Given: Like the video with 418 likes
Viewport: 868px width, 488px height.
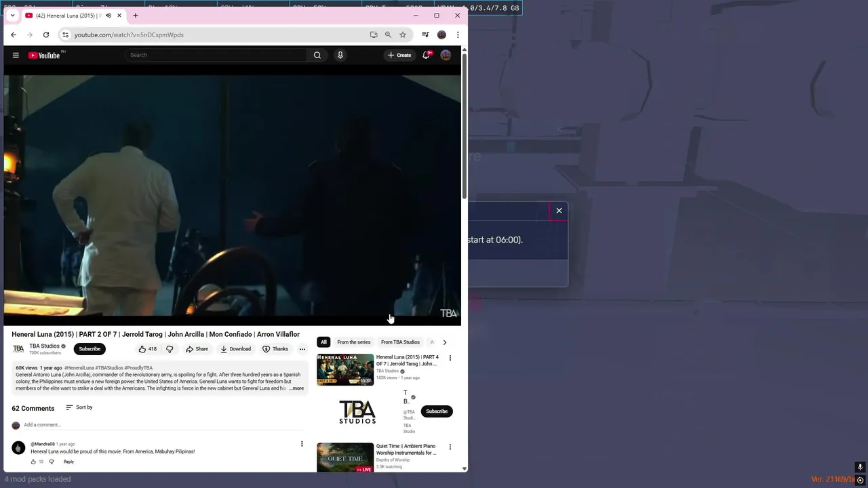Looking at the screenshot, I should click(x=147, y=349).
